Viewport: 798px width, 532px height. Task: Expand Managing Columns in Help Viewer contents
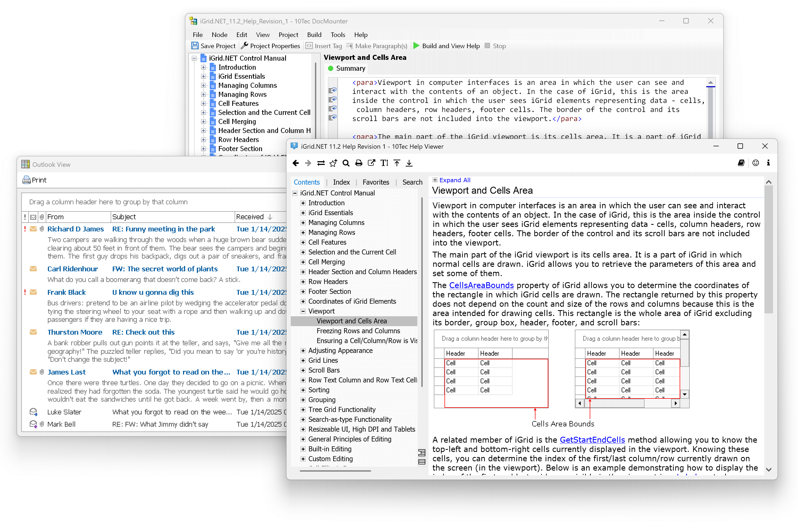point(303,223)
